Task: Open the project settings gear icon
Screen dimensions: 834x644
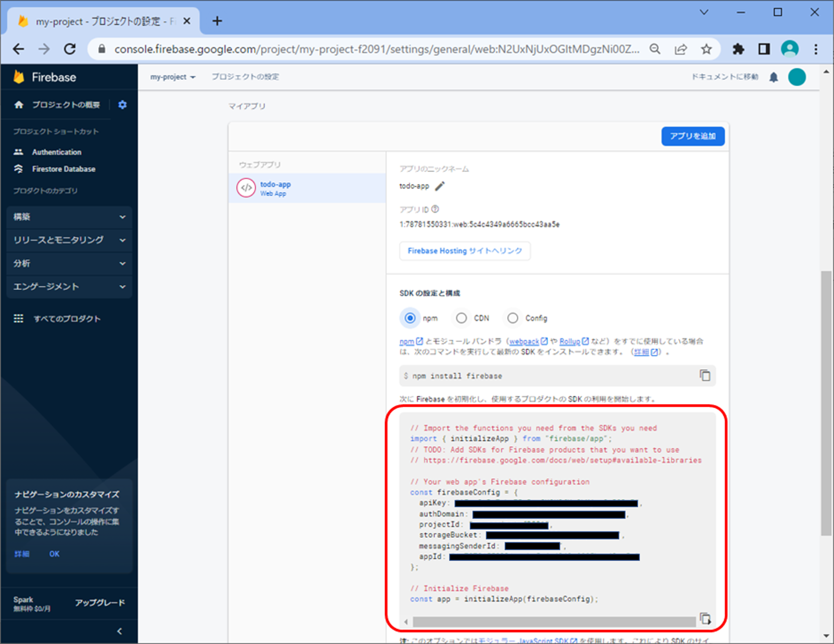Action: [x=122, y=105]
